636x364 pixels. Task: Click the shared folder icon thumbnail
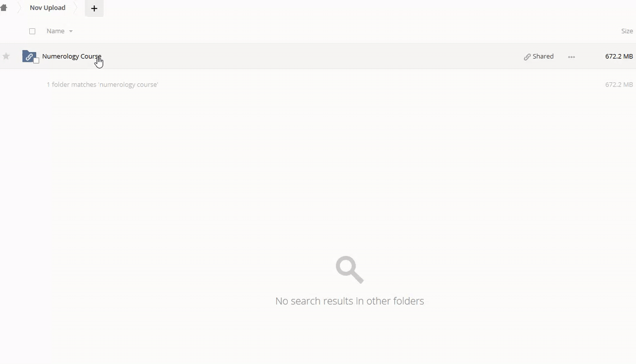pyautogui.click(x=29, y=56)
